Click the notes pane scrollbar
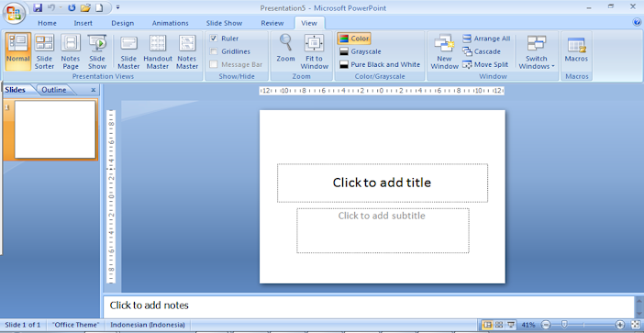The image size is (644, 333). 638,306
